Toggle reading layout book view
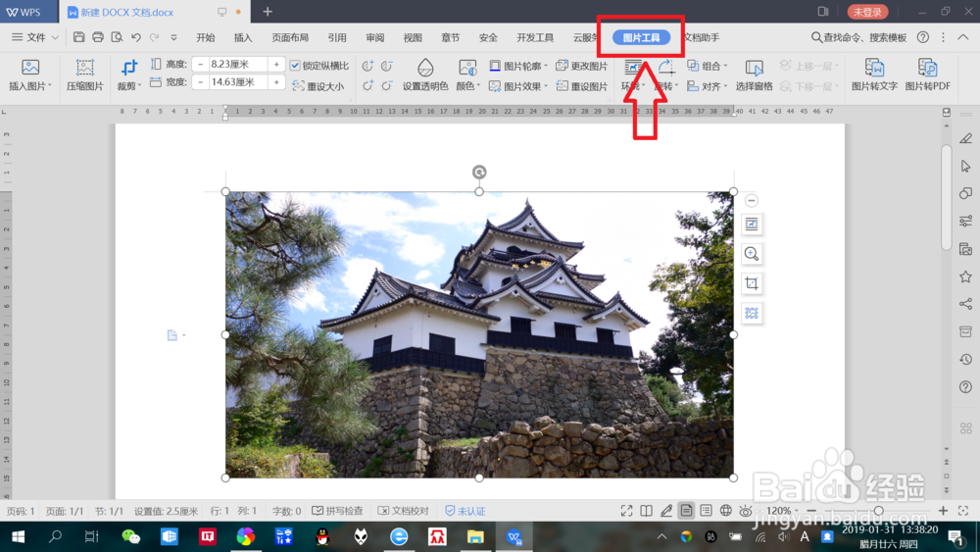 [x=646, y=511]
